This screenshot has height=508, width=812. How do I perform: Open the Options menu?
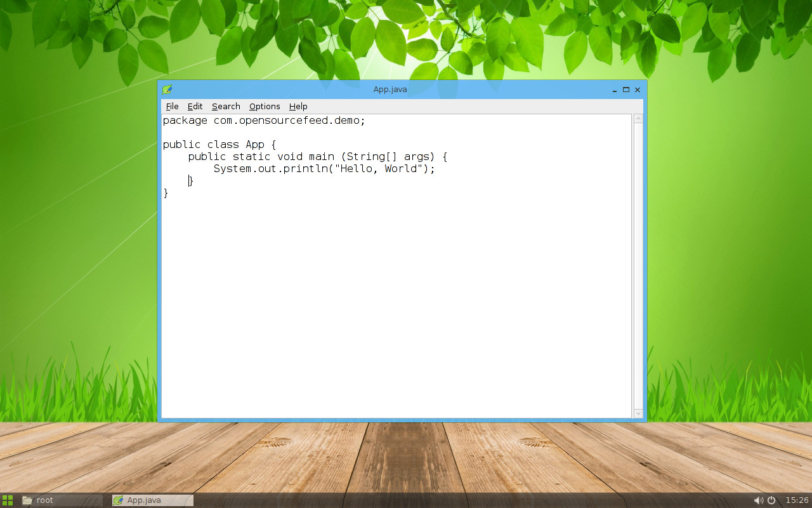(x=265, y=106)
